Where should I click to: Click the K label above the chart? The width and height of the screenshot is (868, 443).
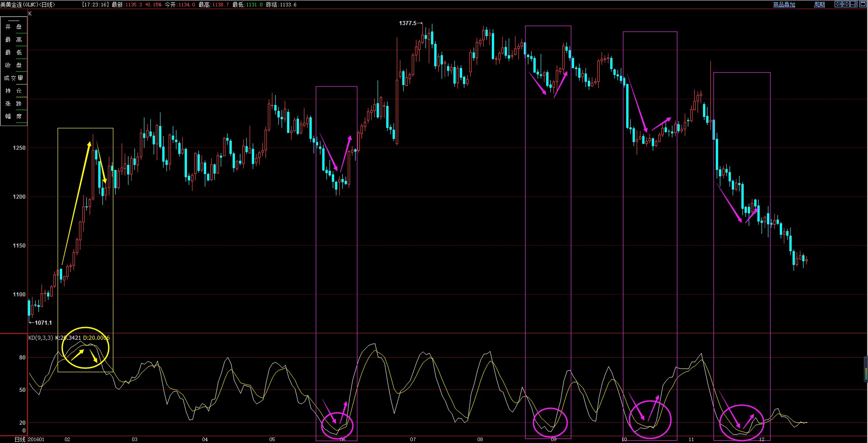(x=30, y=14)
